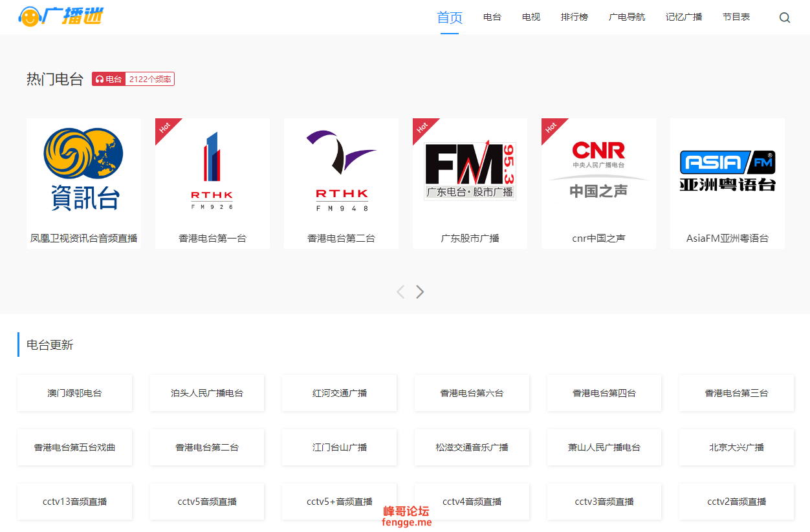Screen dimensions: 810x532
Task: Open 泊头人民广播电台 station button
Action: (x=207, y=393)
